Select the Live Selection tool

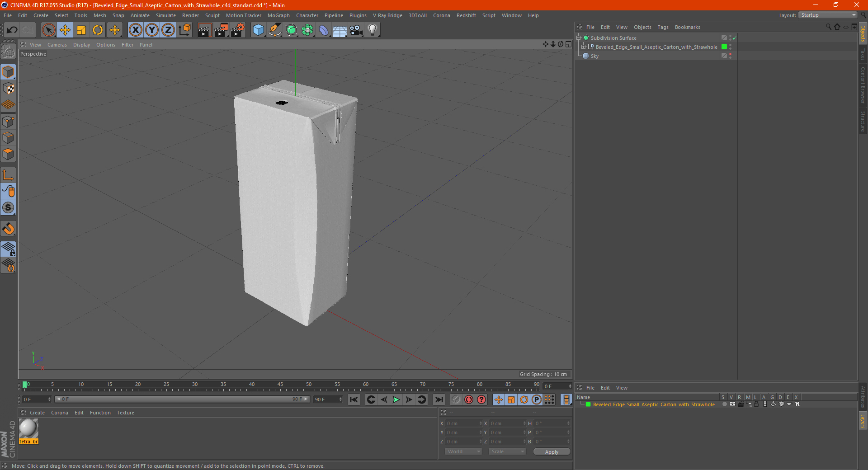pos(48,30)
